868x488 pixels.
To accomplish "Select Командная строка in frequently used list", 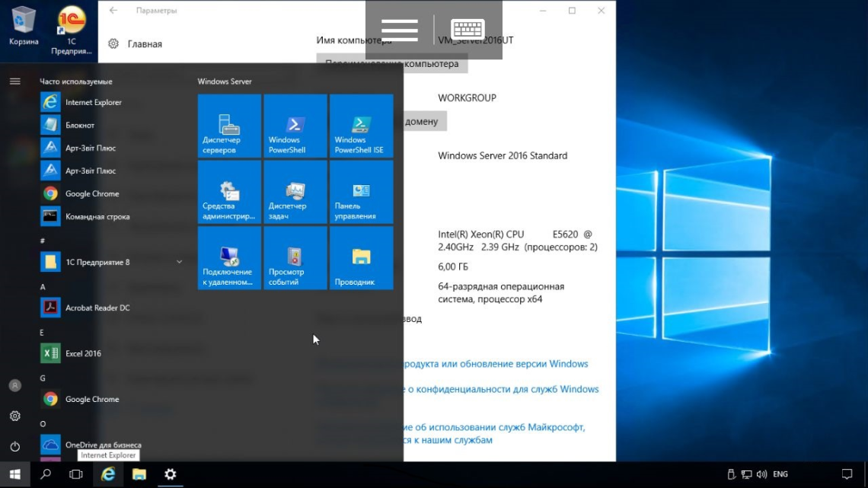I will click(97, 216).
